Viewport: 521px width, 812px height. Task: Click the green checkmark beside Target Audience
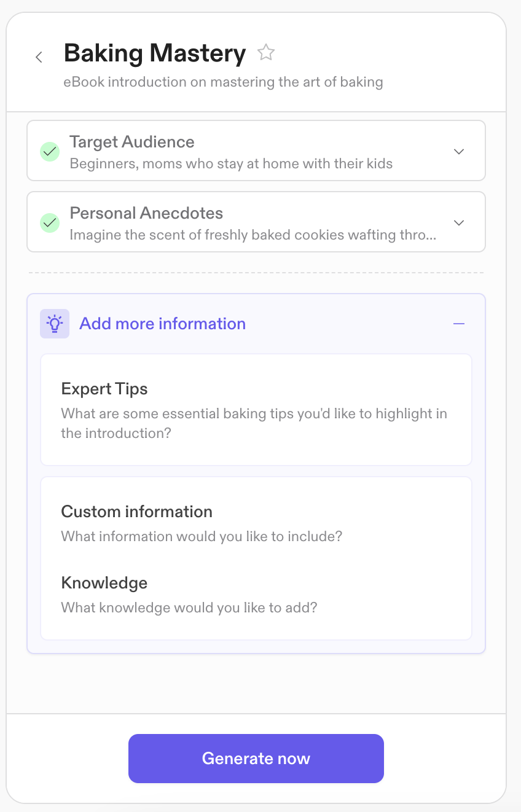pyautogui.click(x=50, y=152)
